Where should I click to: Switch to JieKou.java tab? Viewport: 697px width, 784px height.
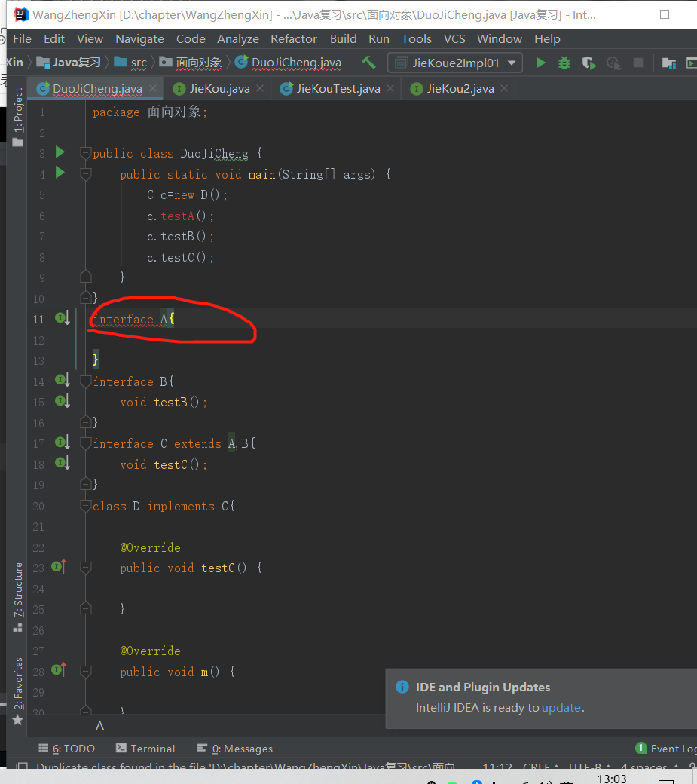(x=219, y=89)
